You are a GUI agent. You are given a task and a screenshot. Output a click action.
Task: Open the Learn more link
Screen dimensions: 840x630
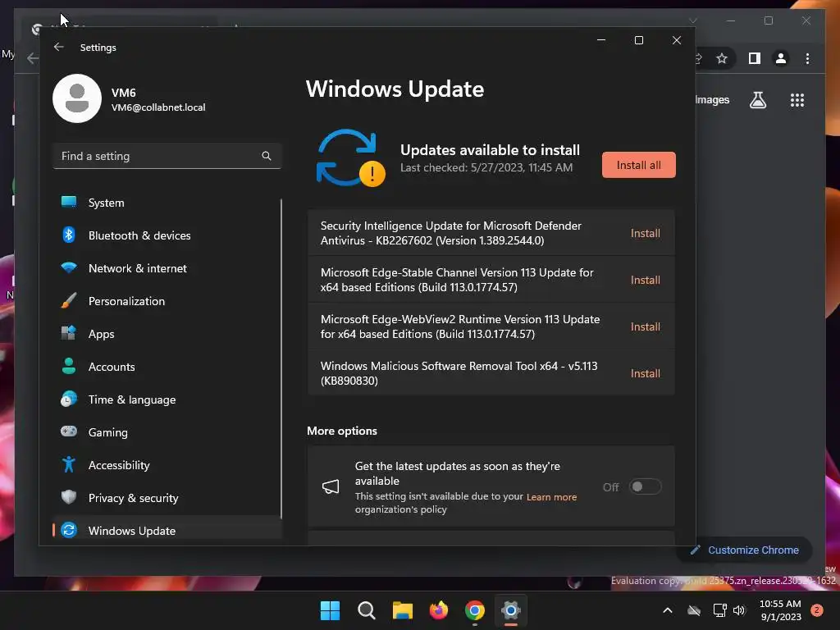[551, 496]
